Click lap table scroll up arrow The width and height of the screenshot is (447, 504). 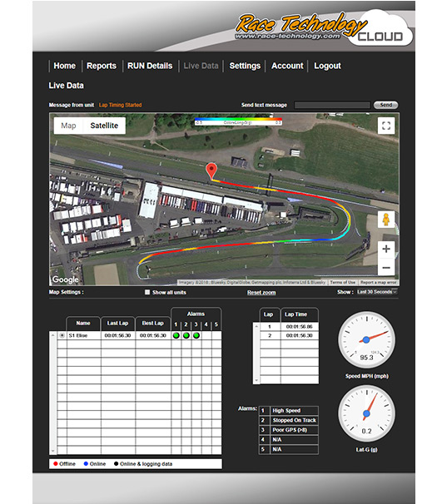pyautogui.click(x=256, y=327)
